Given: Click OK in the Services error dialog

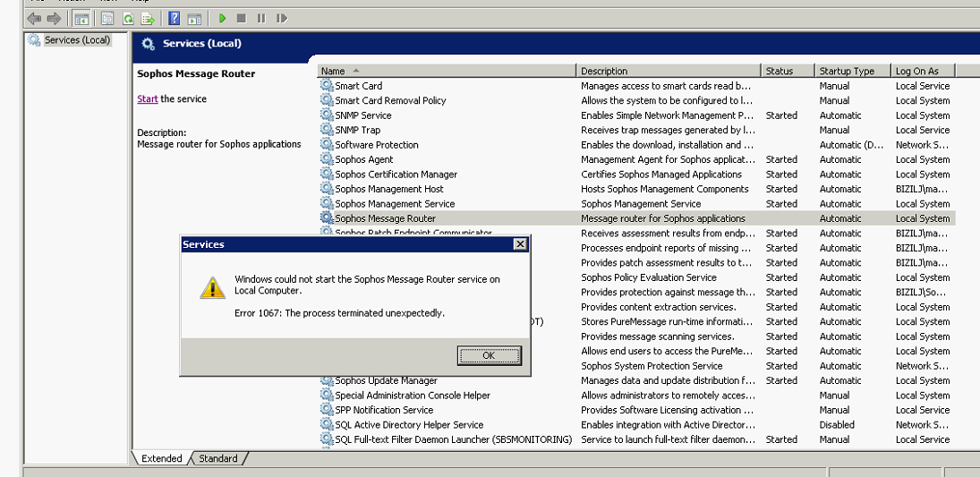Looking at the screenshot, I should [489, 355].
